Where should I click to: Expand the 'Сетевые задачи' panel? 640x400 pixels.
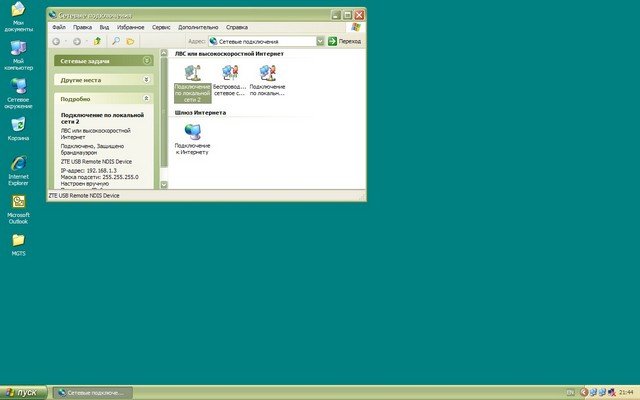147,60
